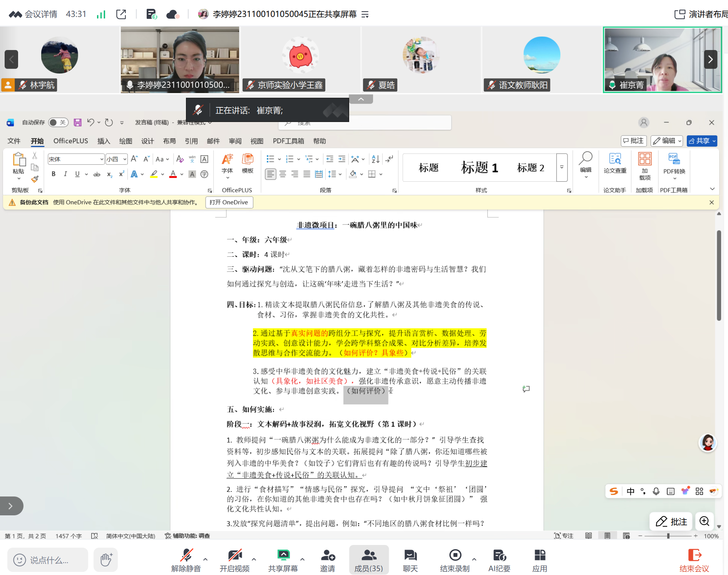Click the 打开 OneDrive button
This screenshot has height=575, width=728.
click(229, 202)
